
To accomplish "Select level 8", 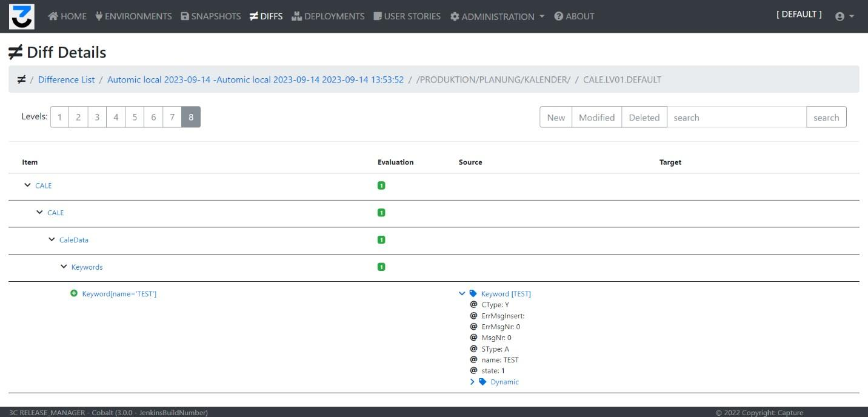I will (x=191, y=118).
